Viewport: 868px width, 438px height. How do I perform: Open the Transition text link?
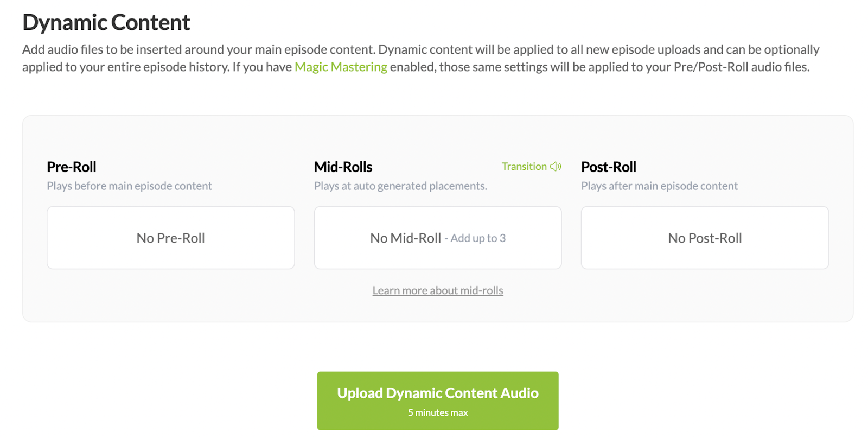pyautogui.click(x=524, y=167)
